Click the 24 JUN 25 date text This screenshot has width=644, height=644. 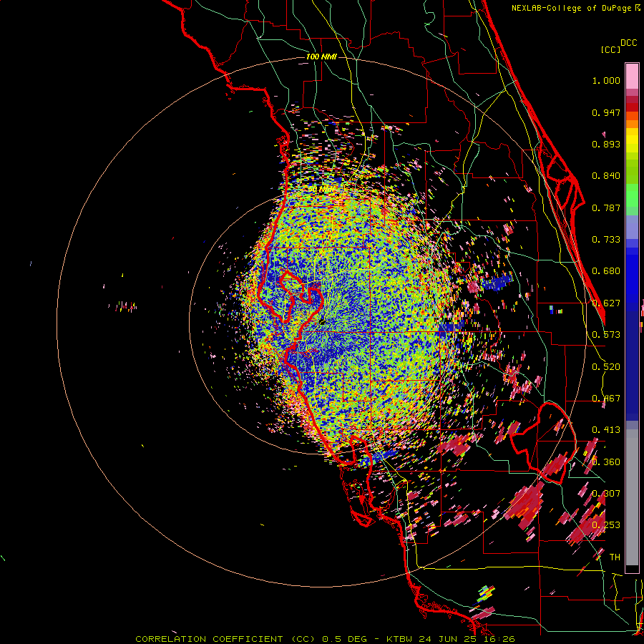pyautogui.click(x=449, y=639)
